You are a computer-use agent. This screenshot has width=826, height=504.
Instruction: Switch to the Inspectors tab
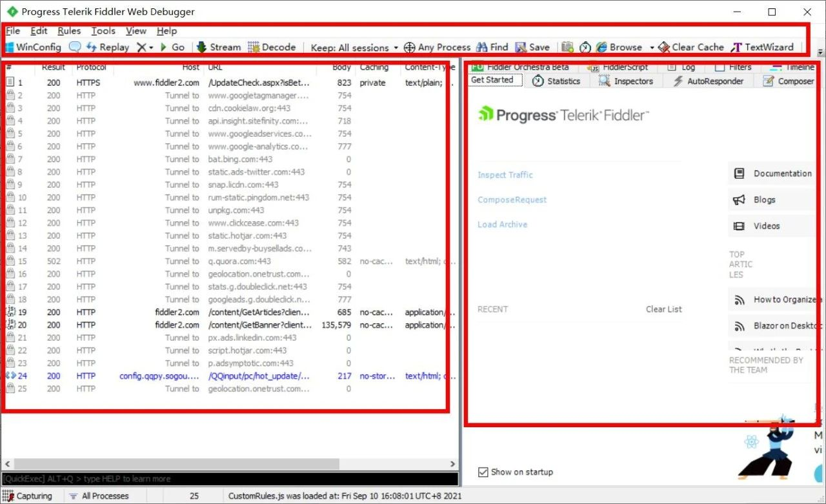pos(627,81)
